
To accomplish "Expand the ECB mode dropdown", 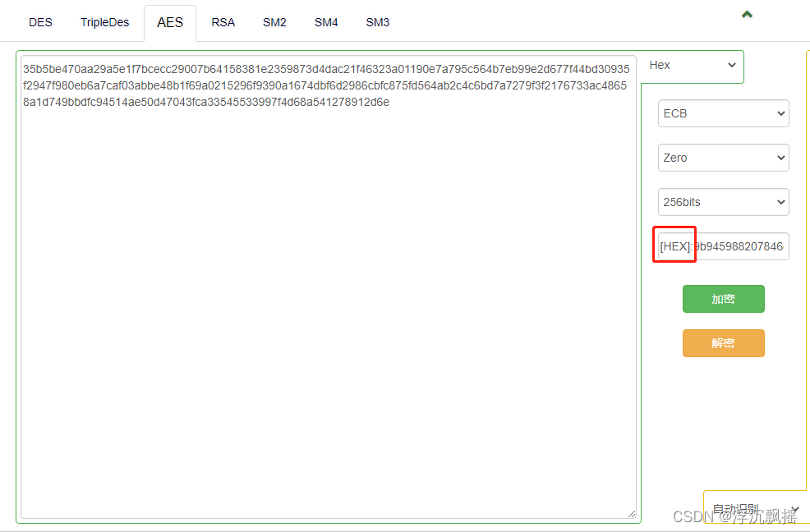I will [x=723, y=113].
